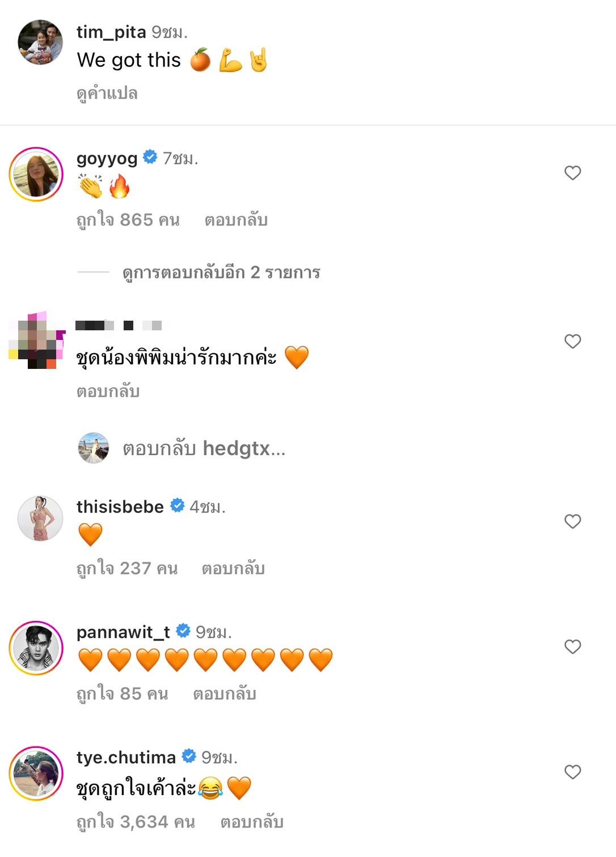View thisisbebe's profile photo
This screenshot has width=616, height=857.
(x=40, y=518)
